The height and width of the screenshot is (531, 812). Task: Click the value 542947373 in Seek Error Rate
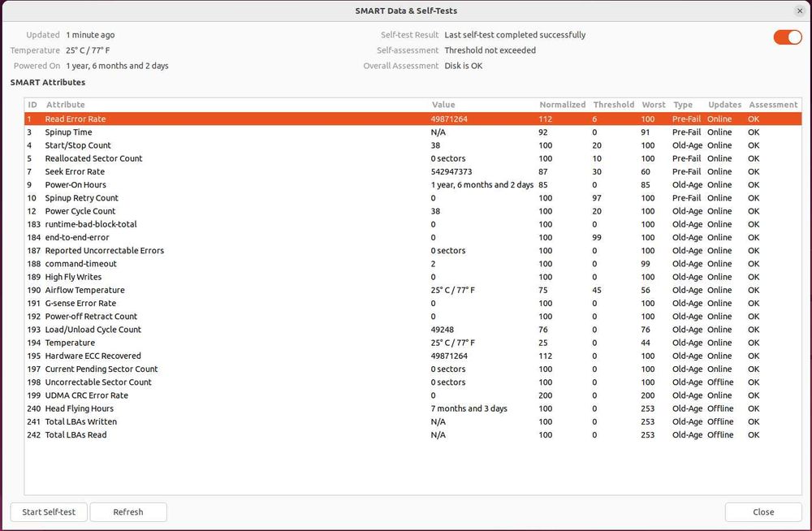pyautogui.click(x=451, y=171)
